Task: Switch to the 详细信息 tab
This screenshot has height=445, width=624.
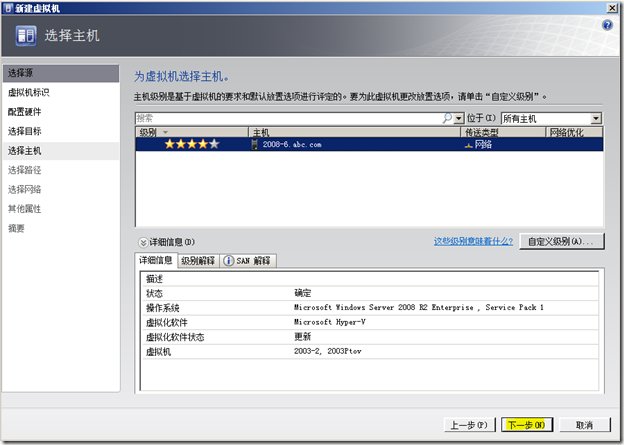Action: pos(156,260)
